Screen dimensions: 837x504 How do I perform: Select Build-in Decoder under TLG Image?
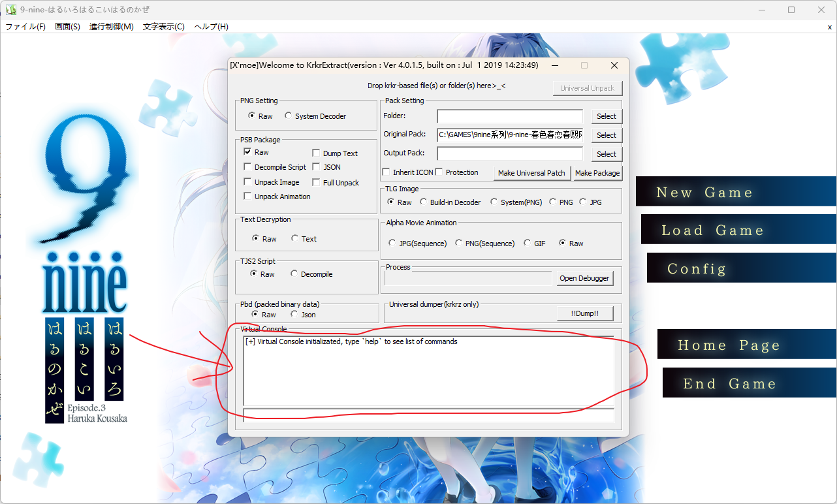pyautogui.click(x=450, y=202)
